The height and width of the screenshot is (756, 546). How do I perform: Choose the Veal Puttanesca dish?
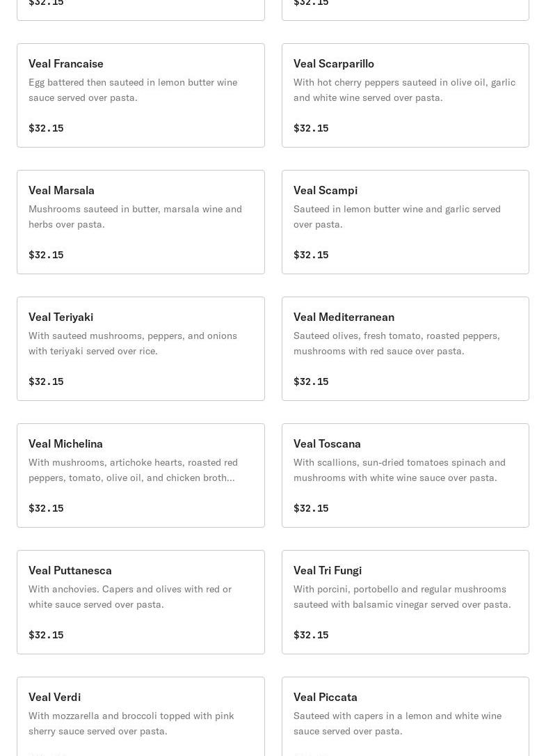tap(140, 602)
